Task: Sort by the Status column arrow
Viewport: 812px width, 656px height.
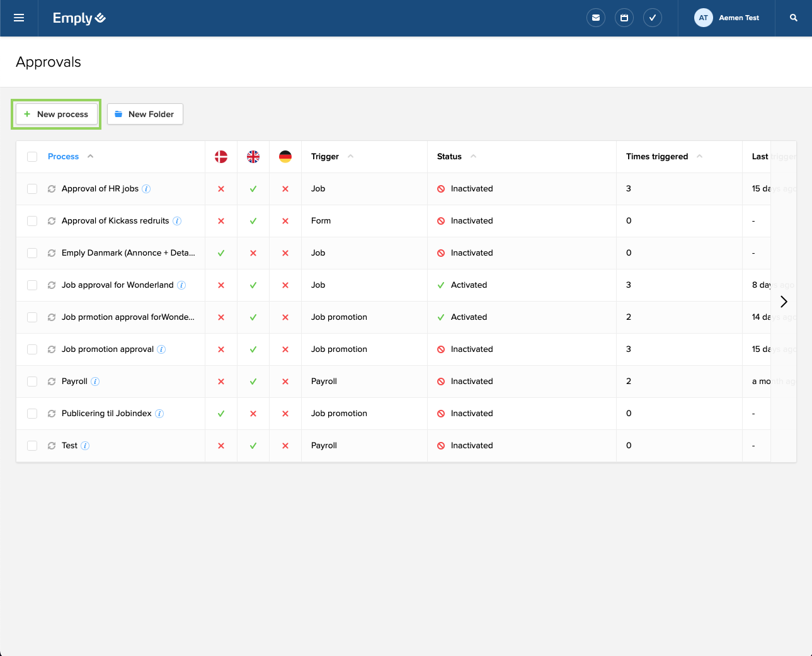Action: (x=473, y=156)
